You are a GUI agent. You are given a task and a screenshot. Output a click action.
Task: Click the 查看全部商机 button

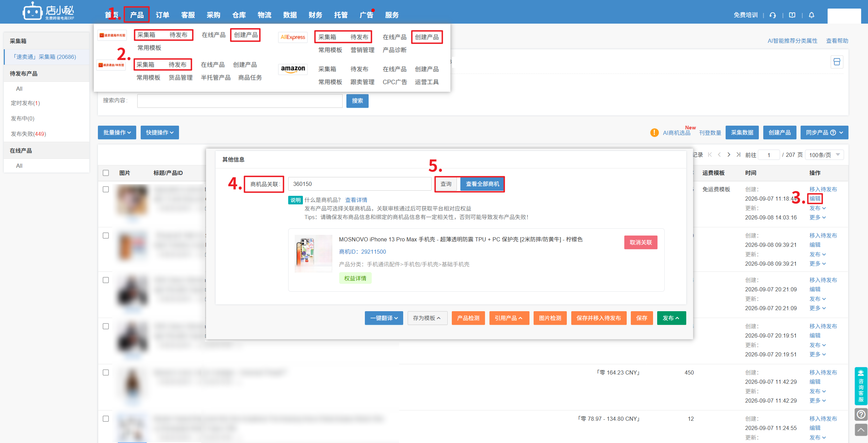click(482, 184)
